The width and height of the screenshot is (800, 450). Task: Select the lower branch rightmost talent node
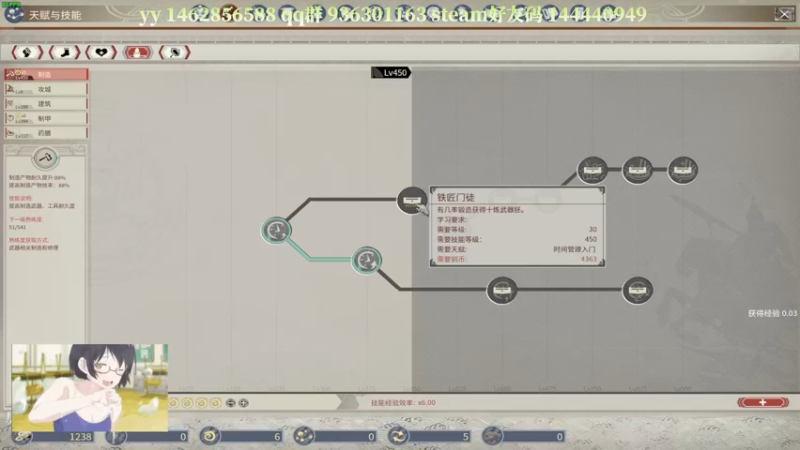pos(637,290)
